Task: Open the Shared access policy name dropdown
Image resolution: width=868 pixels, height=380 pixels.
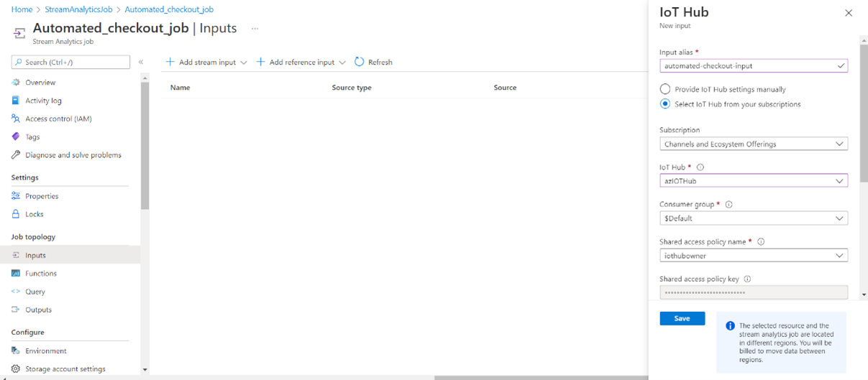Action: [754, 255]
